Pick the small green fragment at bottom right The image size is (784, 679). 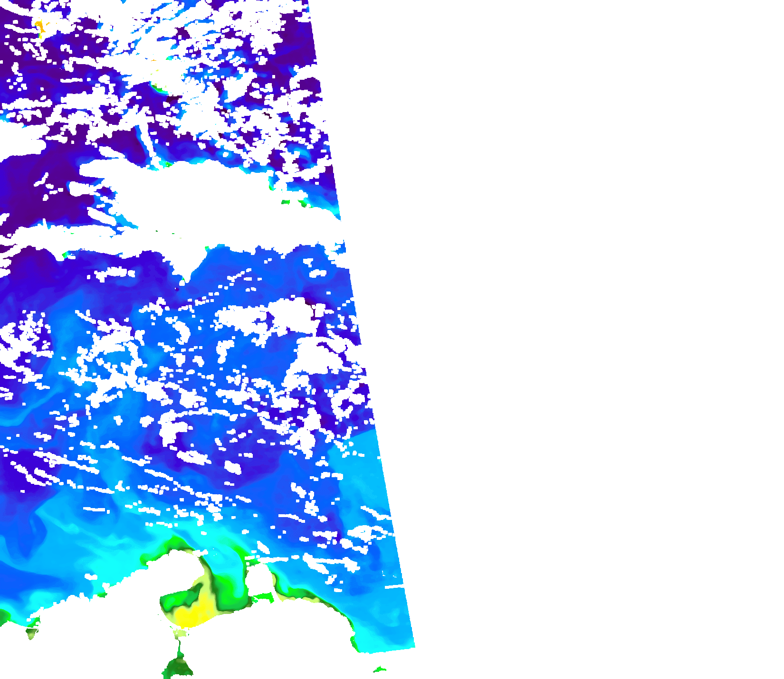tap(379, 670)
